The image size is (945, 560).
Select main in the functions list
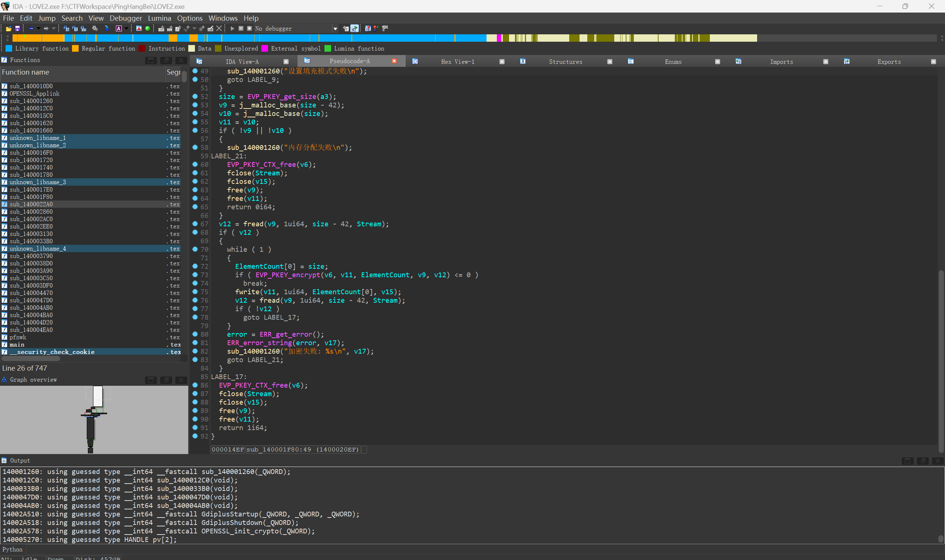point(17,344)
